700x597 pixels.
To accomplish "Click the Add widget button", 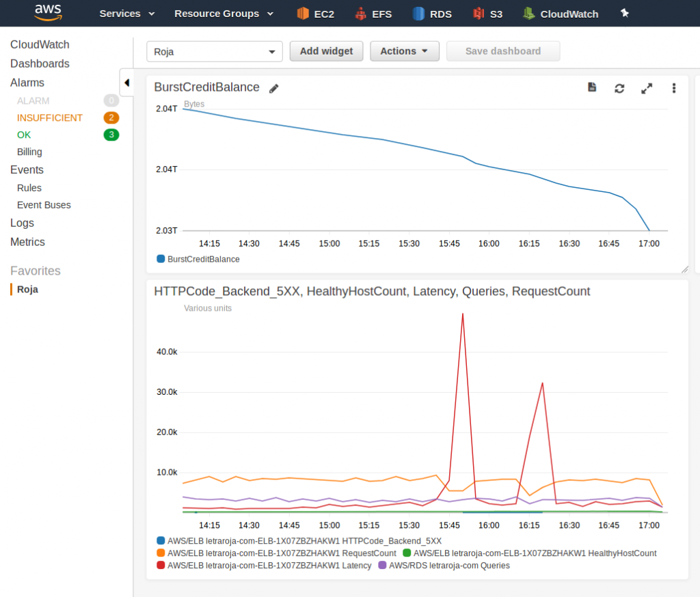I will click(326, 51).
